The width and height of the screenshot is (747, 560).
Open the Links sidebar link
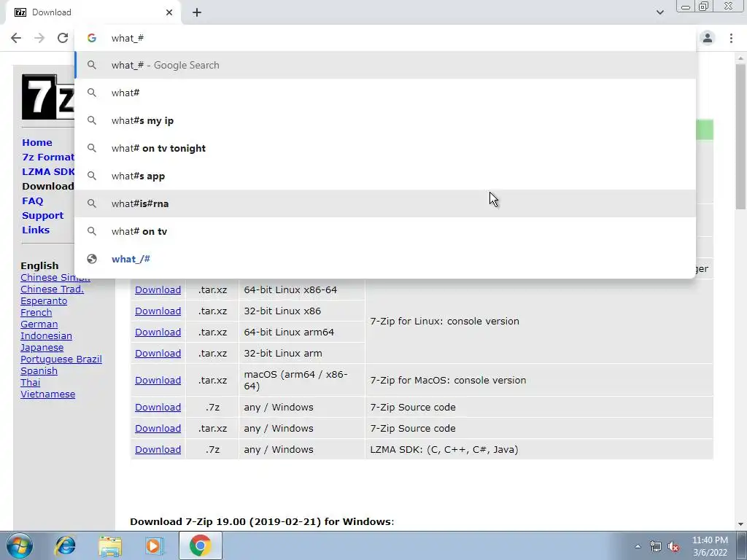pos(36,230)
